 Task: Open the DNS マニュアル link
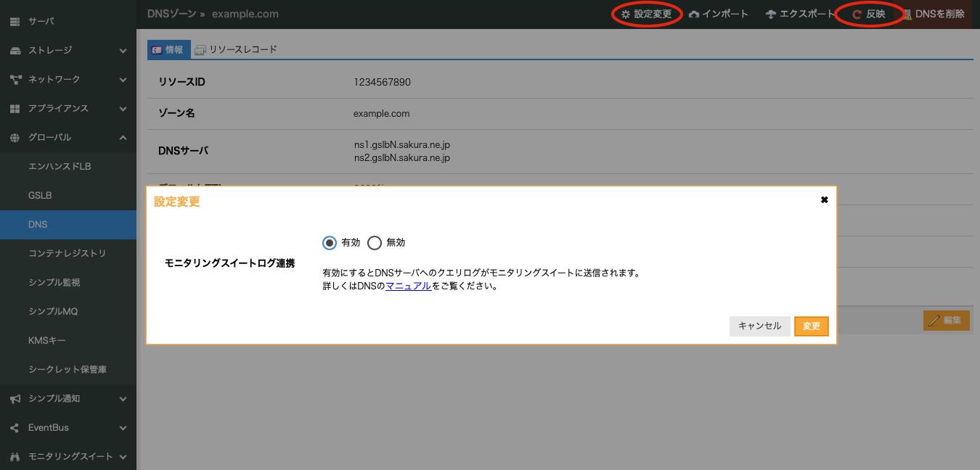(x=408, y=286)
